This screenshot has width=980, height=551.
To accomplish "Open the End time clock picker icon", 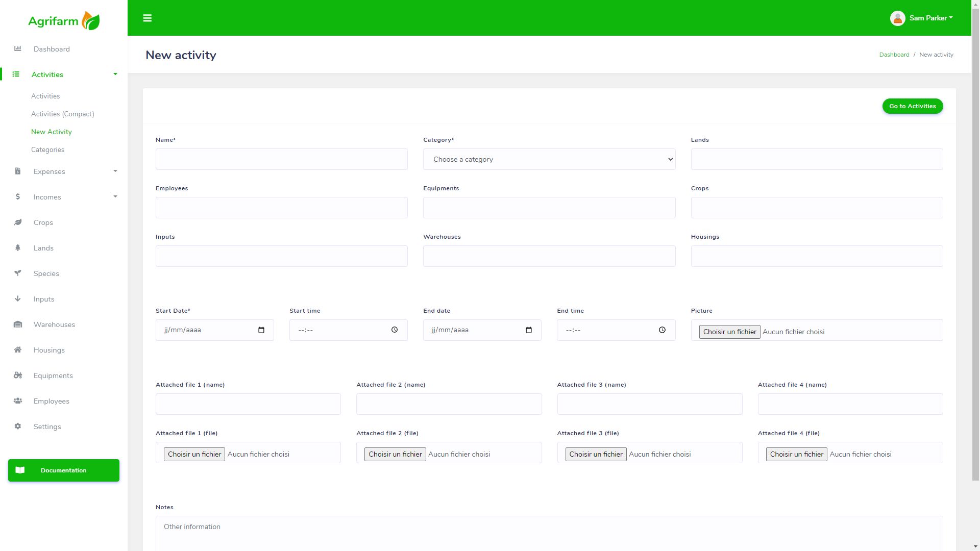I will (662, 330).
